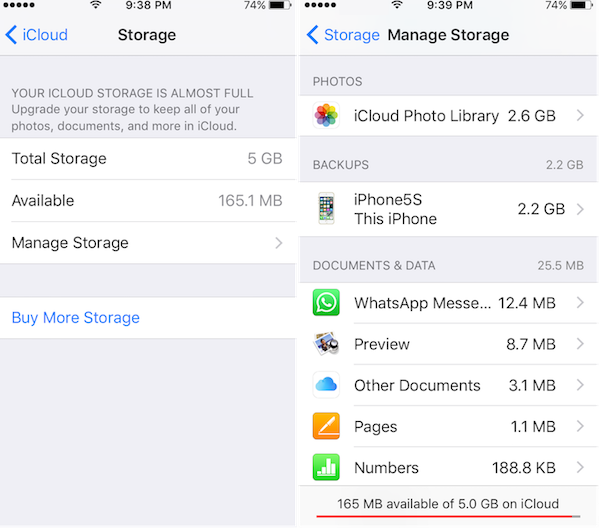Tap the Other Documents cloud icon
This screenshot has width=600, height=528.
click(x=326, y=385)
